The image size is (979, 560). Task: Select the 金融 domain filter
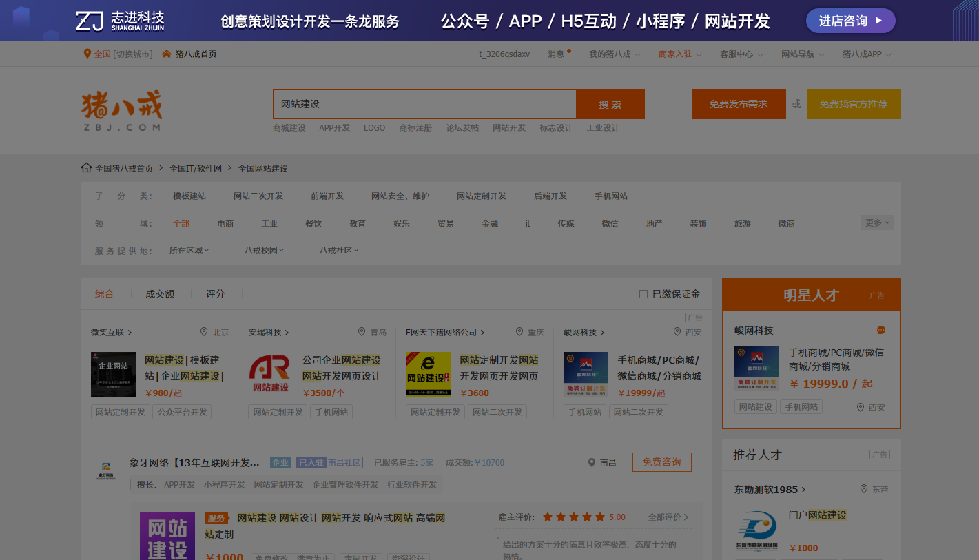tap(490, 223)
